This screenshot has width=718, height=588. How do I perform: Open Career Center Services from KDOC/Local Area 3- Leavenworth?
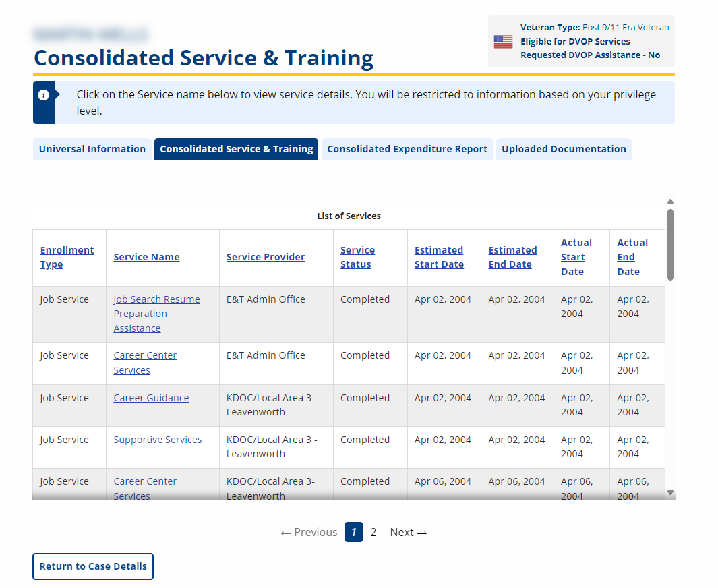tap(145, 489)
